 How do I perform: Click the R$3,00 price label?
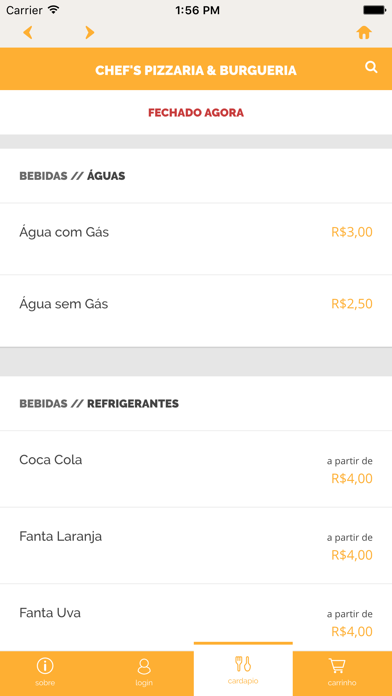tap(352, 232)
